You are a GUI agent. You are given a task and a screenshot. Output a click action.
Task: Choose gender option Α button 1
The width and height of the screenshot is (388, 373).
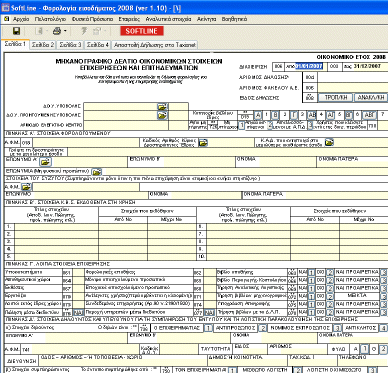click(x=365, y=349)
